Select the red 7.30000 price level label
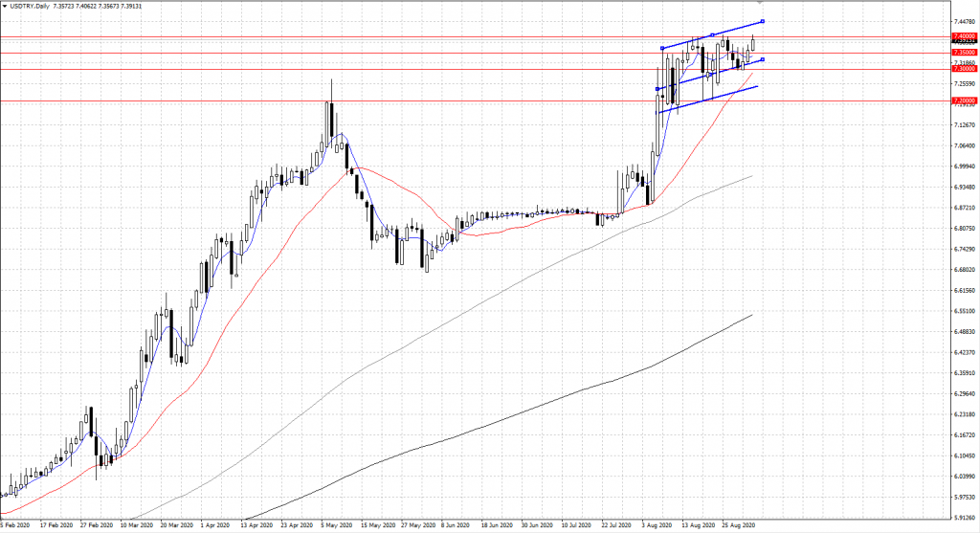This screenshot has height=533, width=980. 964,69
